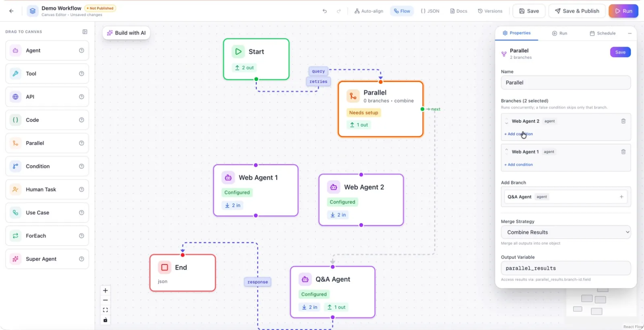644x330 pixels.
Task: Open help for the Tool node
Action: [x=82, y=74]
